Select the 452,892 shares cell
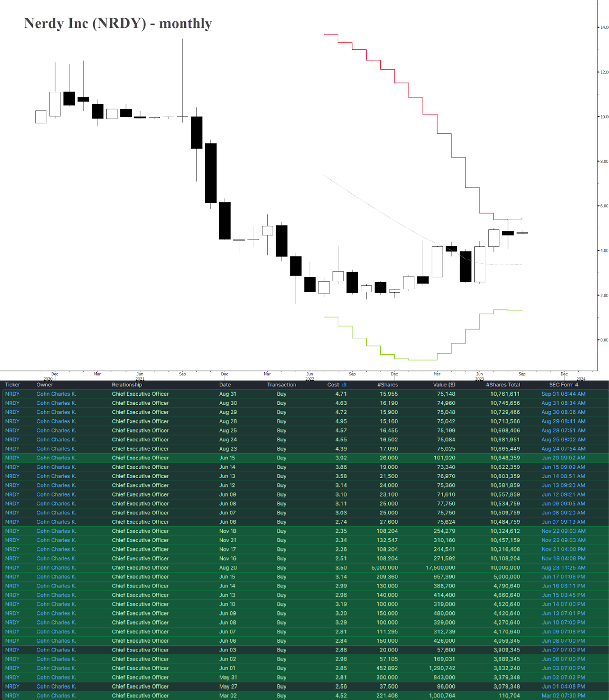Image resolution: width=609 pixels, height=700 pixels. pos(387,668)
